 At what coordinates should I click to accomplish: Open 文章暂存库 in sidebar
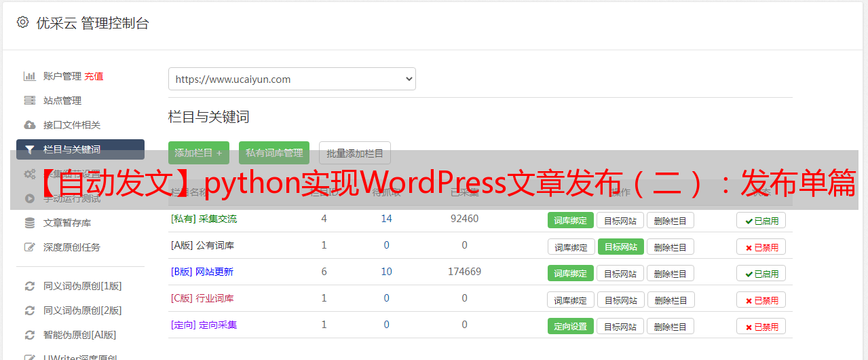(67, 223)
